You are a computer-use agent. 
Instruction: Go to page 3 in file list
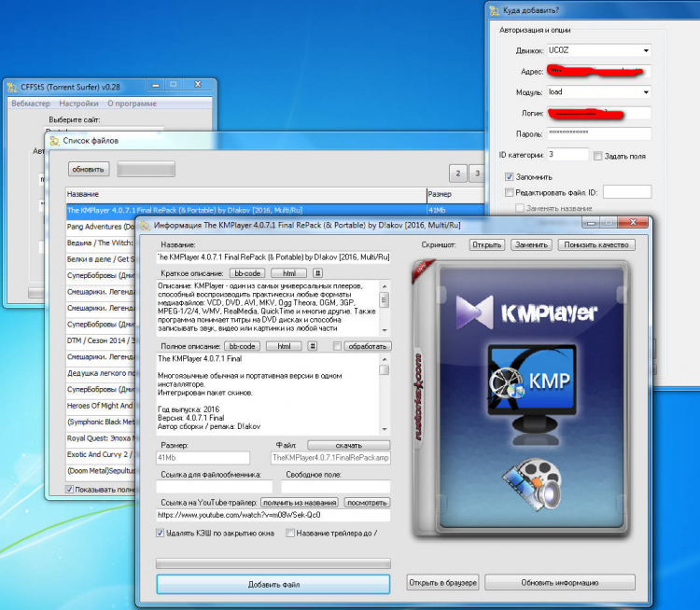(477, 173)
